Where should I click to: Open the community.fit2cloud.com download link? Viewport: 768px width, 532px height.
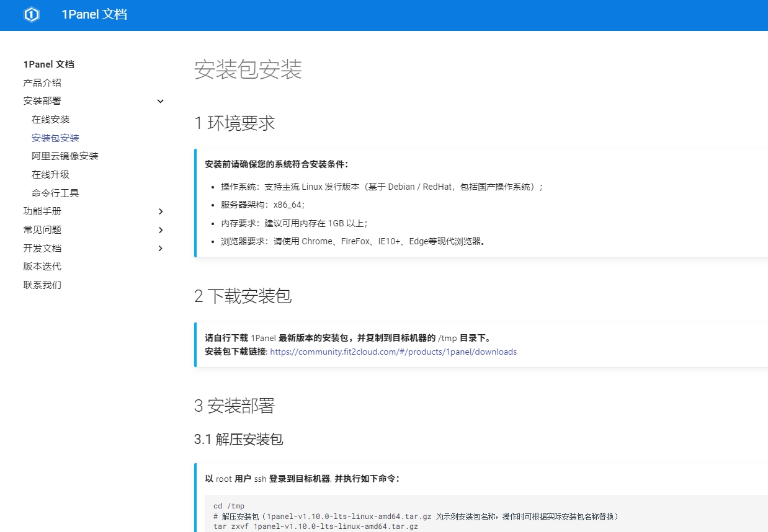393,352
